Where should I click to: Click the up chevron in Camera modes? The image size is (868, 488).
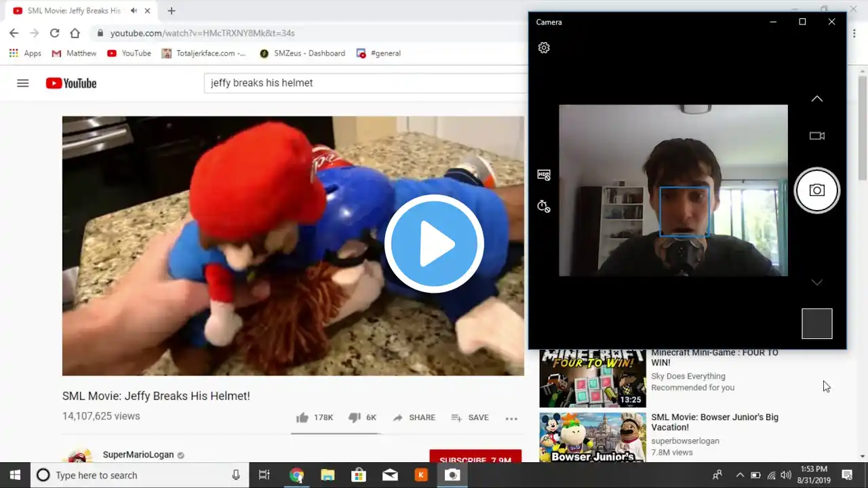(x=817, y=99)
